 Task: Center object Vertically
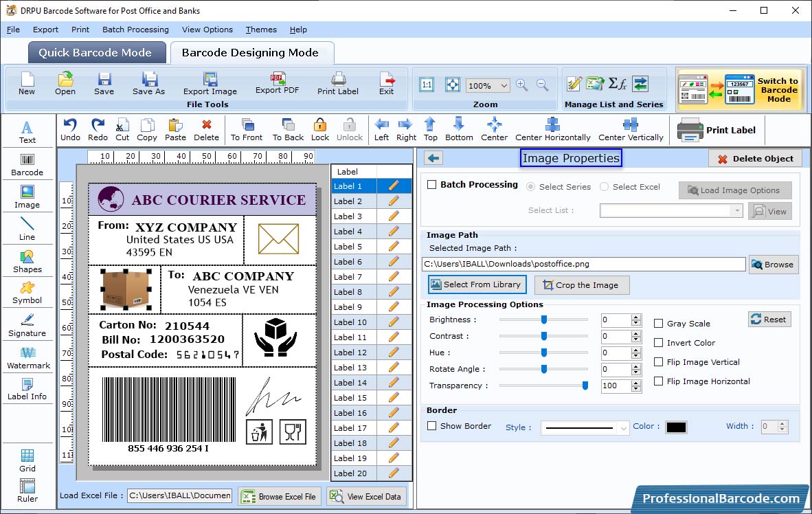(x=631, y=130)
